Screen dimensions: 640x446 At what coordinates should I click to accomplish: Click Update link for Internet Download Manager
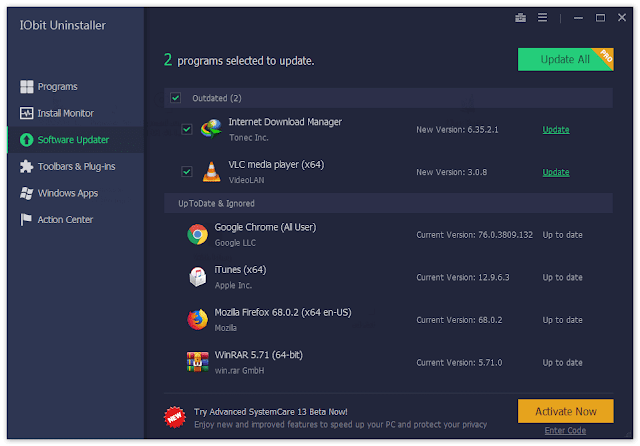(x=556, y=130)
